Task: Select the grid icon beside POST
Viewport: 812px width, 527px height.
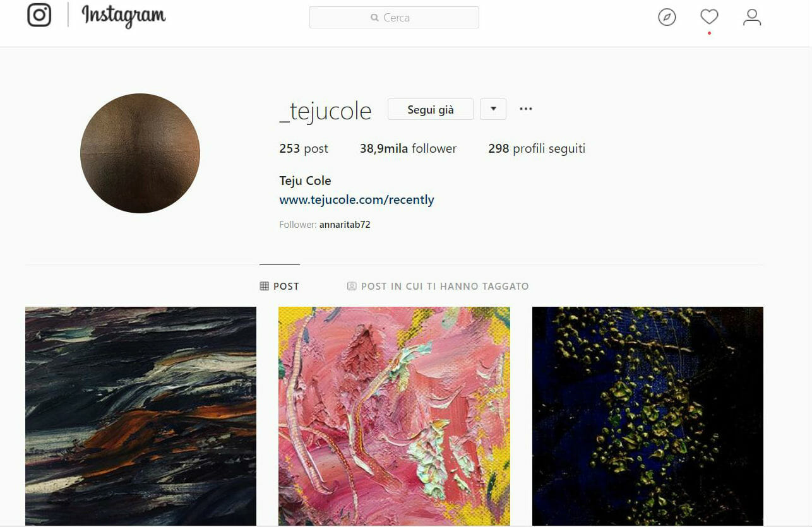Action: click(264, 286)
